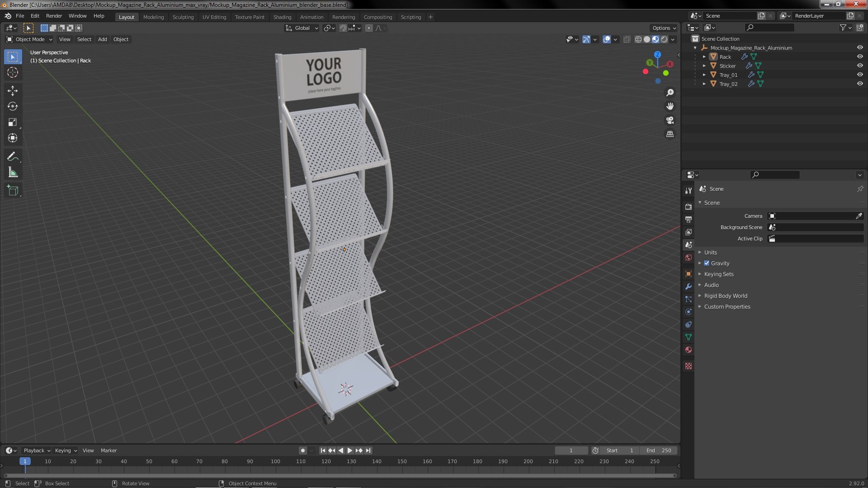Viewport: 868px width, 488px height.
Task: Click the Camera field in Scene properties
Action: (x=816, y=216)
